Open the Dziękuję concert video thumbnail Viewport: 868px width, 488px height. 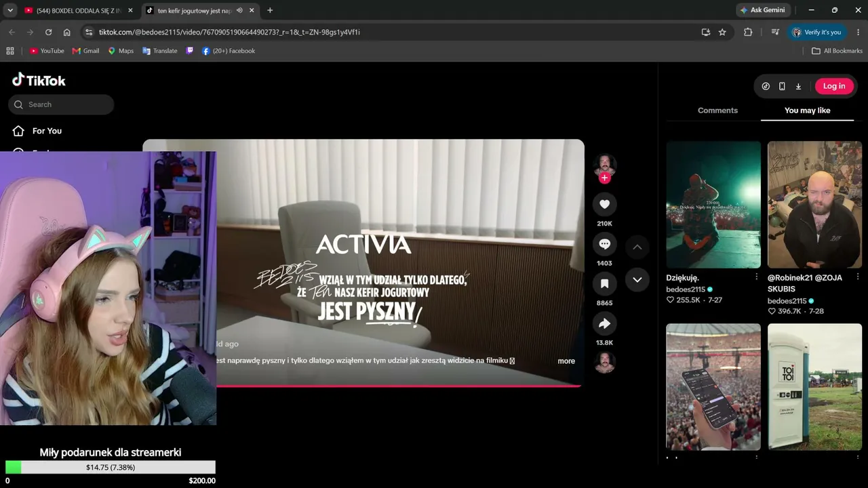pyautogui.click(x=713, y=204)
